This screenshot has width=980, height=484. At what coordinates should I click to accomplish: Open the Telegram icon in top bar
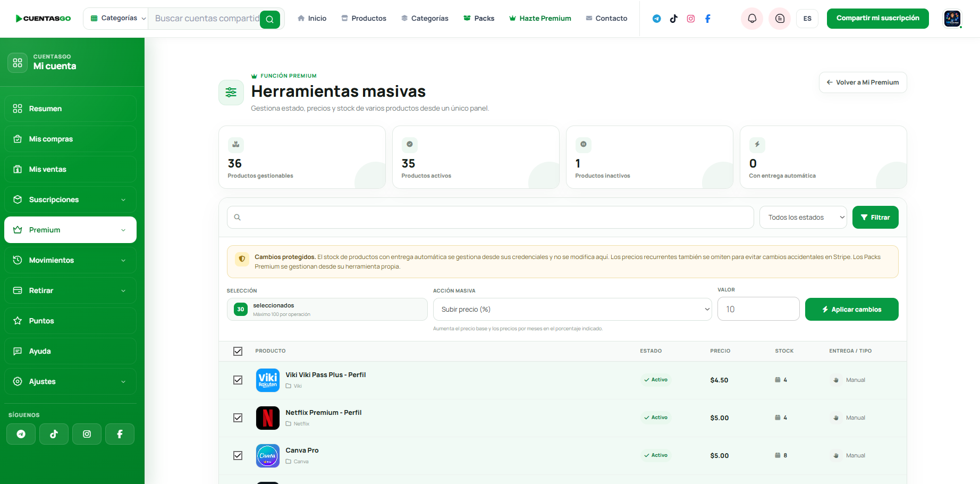click(657, 19)
